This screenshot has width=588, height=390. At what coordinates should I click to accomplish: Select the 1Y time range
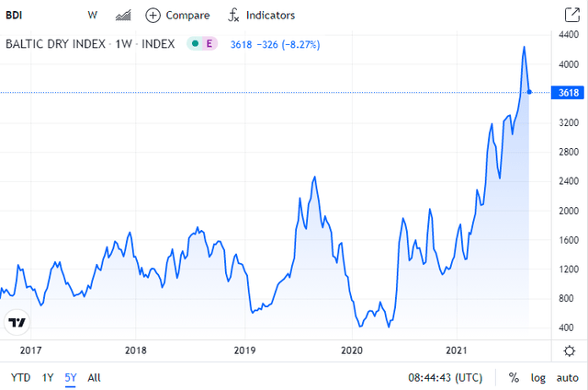pyautogui.click(x=48, y=377)
